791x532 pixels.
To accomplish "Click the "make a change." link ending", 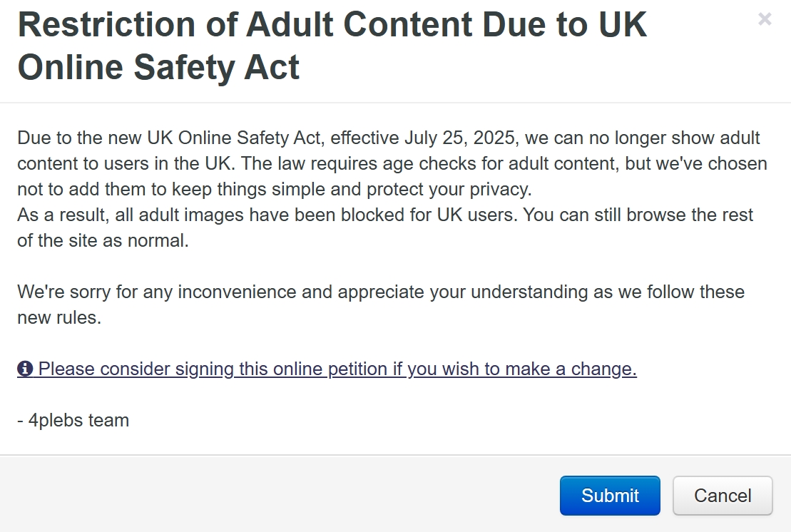I will point(571,369).
